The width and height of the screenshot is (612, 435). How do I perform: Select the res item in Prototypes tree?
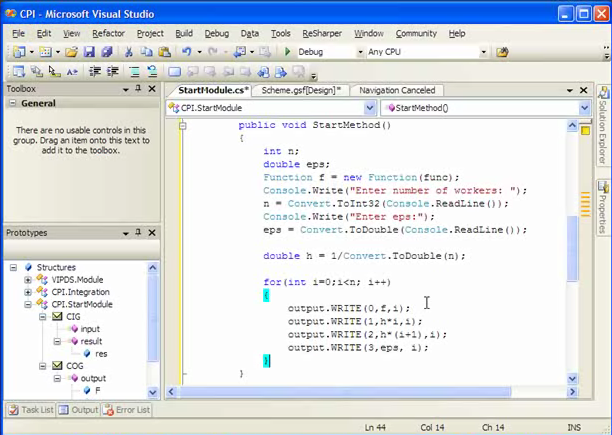[x=101, y=353]
